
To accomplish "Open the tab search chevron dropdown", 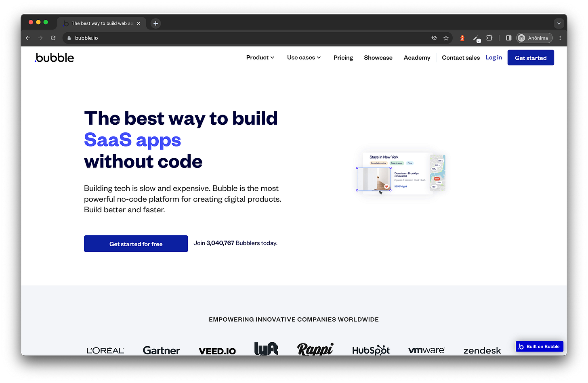I will pyautogui.click(x=559, y=23).
